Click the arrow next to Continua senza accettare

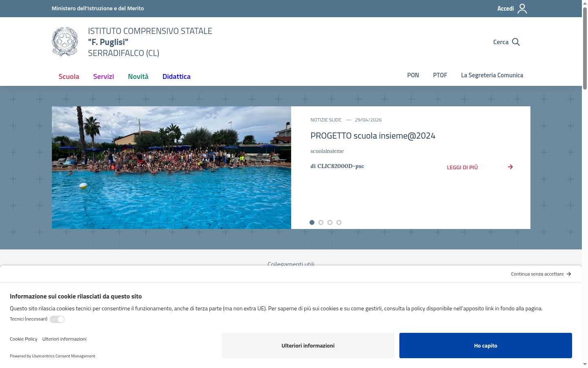tap(569, 274)
